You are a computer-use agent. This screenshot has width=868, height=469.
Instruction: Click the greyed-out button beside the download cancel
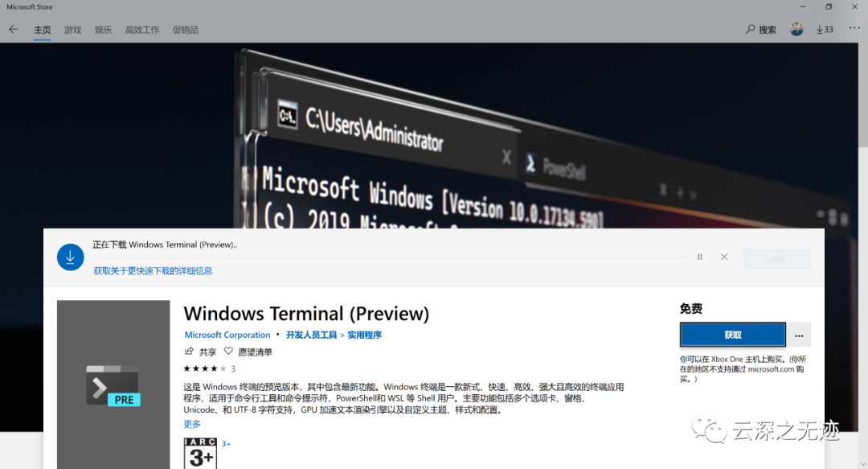pos(777,258)
